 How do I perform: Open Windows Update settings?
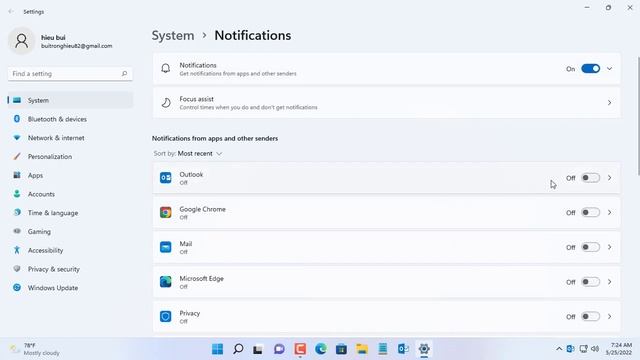[70, 288]
